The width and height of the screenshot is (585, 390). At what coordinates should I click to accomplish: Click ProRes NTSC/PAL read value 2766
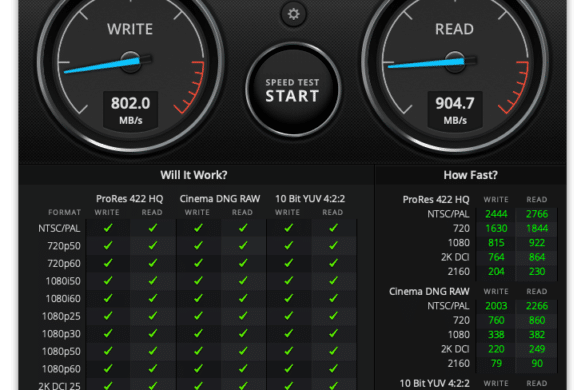[x=537, y=214]
